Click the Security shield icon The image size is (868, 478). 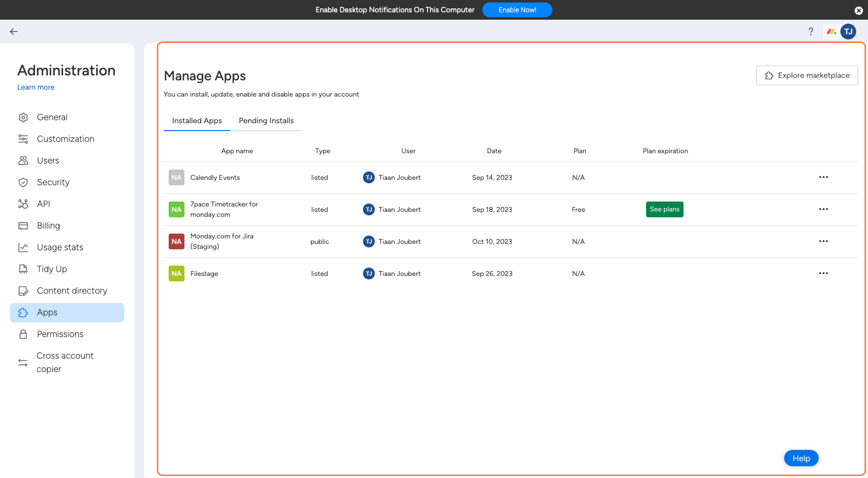point(23,182)
